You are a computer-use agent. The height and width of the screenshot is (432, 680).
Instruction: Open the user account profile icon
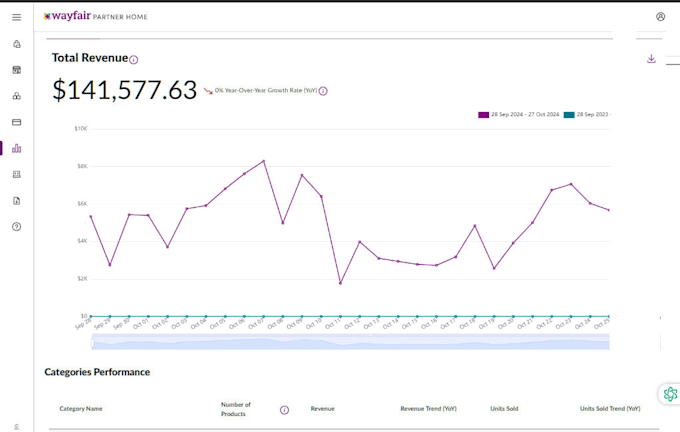tap(660, 17)
